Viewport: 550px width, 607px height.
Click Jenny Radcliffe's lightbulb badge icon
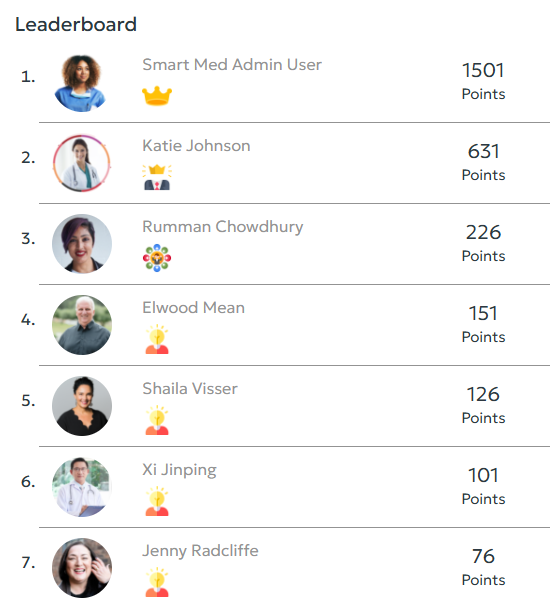click(x=157, y=582)
